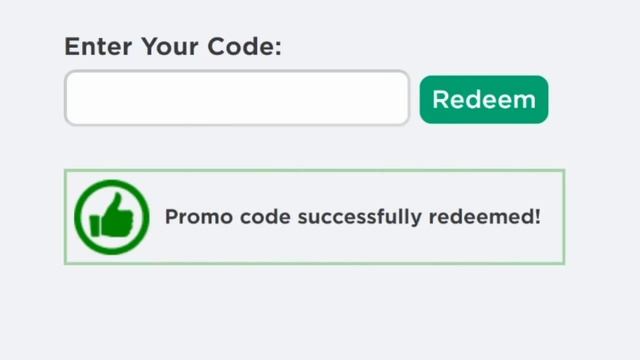640x360 pixels.
Task: Click the 'Code:' word in the heading
Action: point(244,47)
